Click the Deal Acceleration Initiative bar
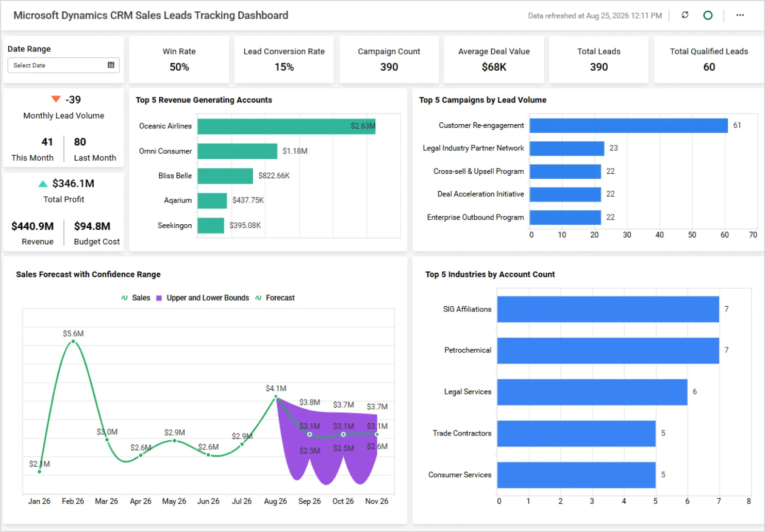Image resolution: width=765 pixels, height=532 pixels. coord(565,194)
